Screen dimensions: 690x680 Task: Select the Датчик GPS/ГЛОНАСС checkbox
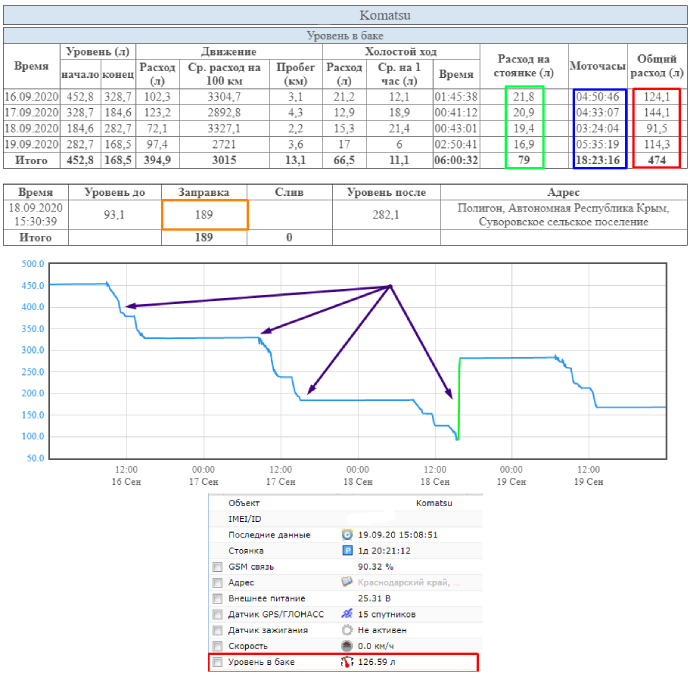click(218, 614)
